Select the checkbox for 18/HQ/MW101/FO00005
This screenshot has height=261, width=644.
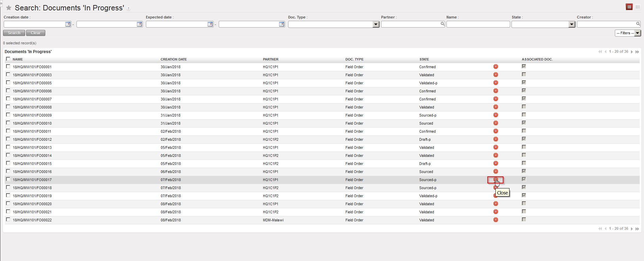click(x=8, y=83)
